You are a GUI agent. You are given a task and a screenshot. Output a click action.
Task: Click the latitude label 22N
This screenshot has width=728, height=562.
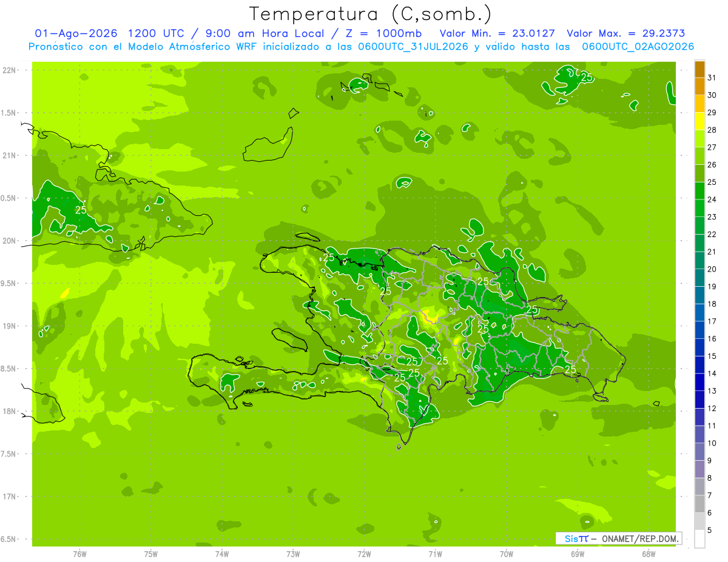coord(10,70)
